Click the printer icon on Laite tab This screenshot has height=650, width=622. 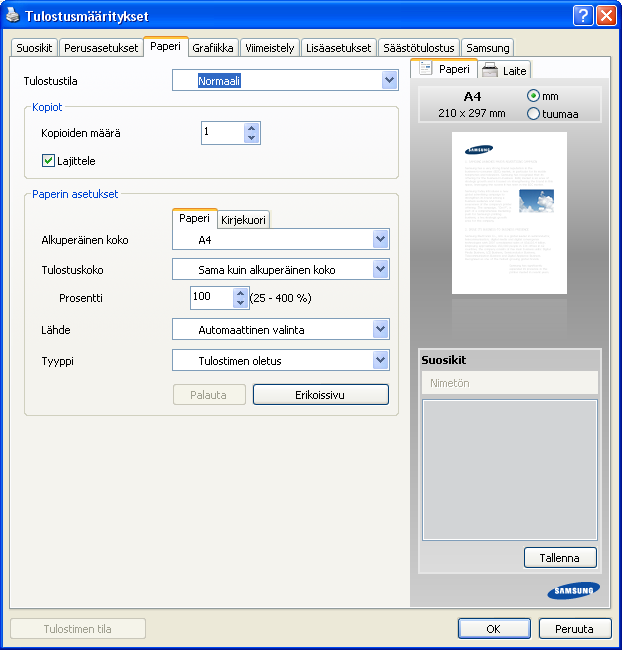click(x=491, y=70)
